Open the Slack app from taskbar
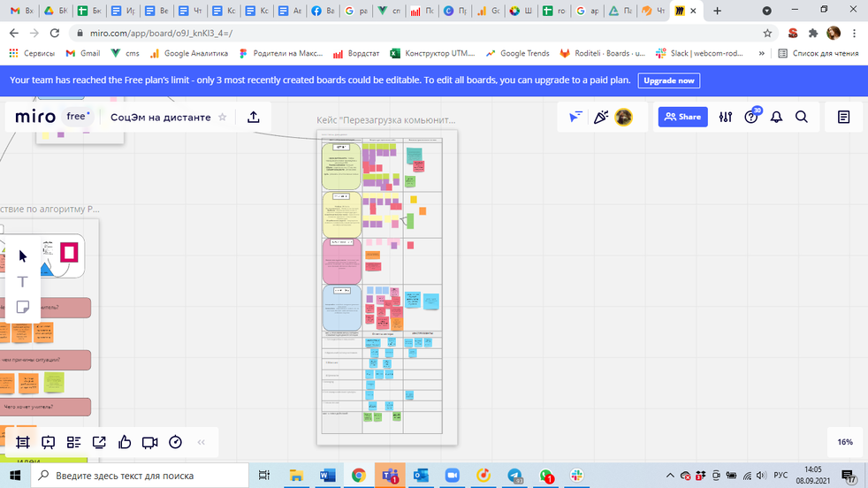 point(577,476)
